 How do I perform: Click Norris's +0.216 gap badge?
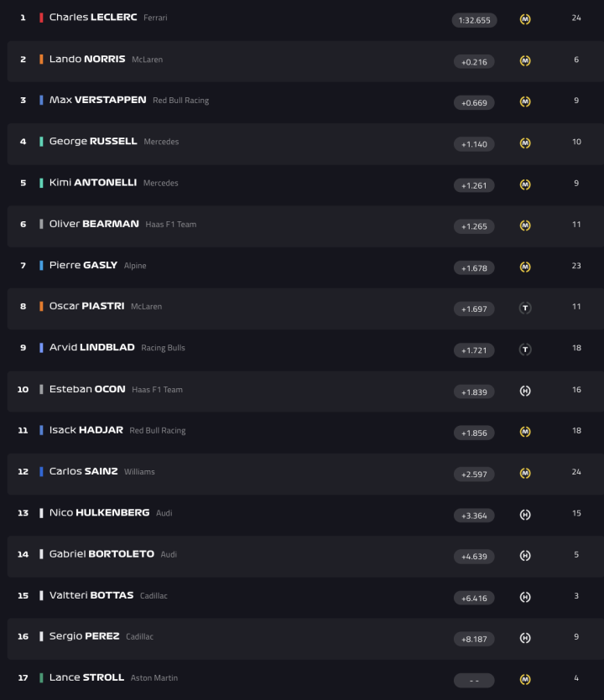tap(474, 61)
